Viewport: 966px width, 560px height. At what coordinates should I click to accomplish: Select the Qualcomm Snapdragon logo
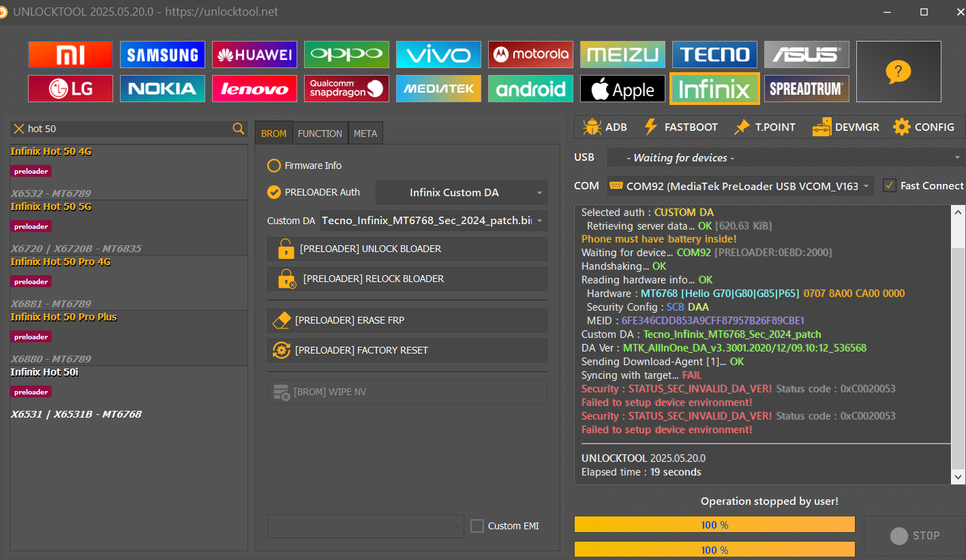(x=346, y=89)
